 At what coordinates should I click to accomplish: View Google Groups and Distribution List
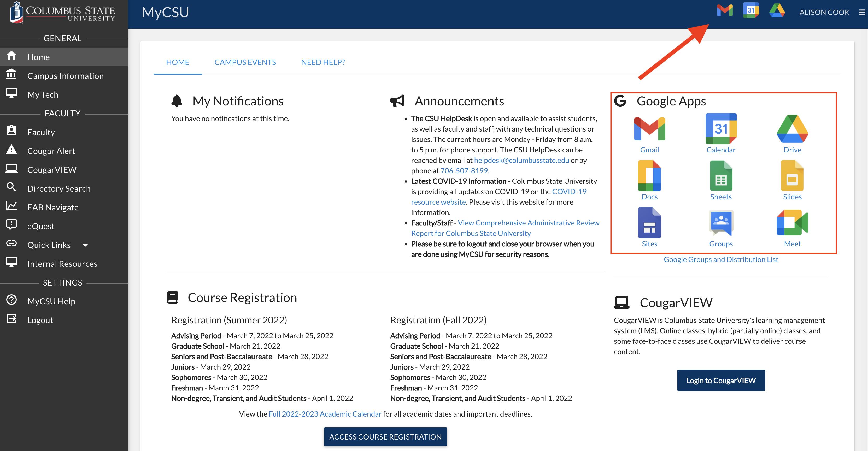click(720, 259)
